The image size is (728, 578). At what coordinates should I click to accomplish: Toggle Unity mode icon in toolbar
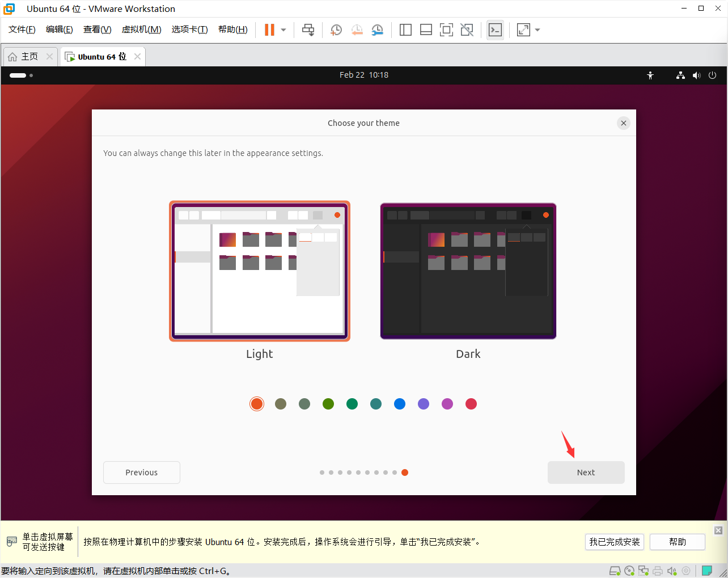click(x=467, y=30)
